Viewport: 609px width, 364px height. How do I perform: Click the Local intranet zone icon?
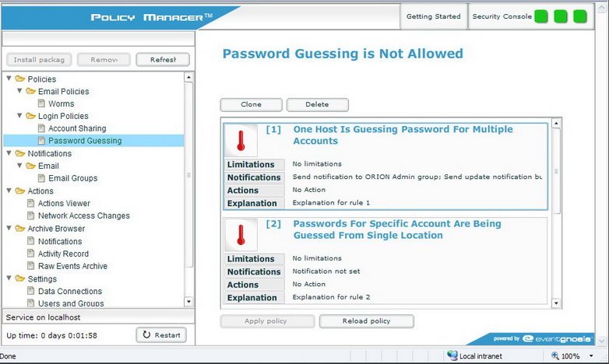[452, 355]
